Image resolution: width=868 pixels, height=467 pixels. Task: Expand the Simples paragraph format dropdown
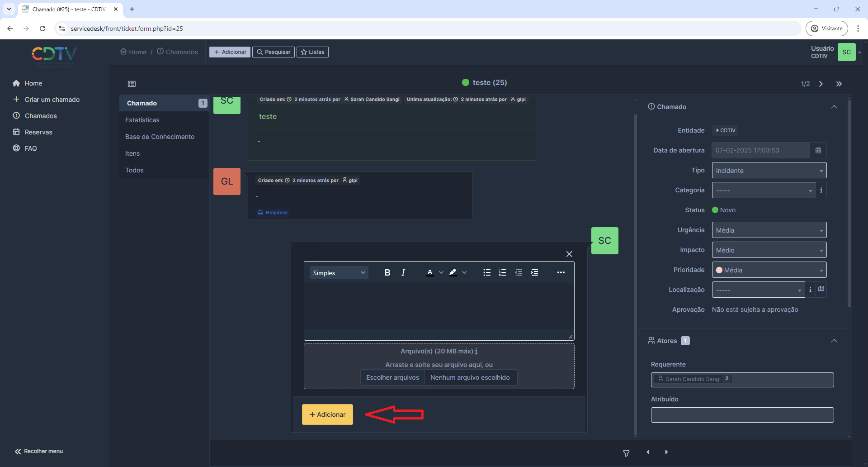(x=339, y=272)
